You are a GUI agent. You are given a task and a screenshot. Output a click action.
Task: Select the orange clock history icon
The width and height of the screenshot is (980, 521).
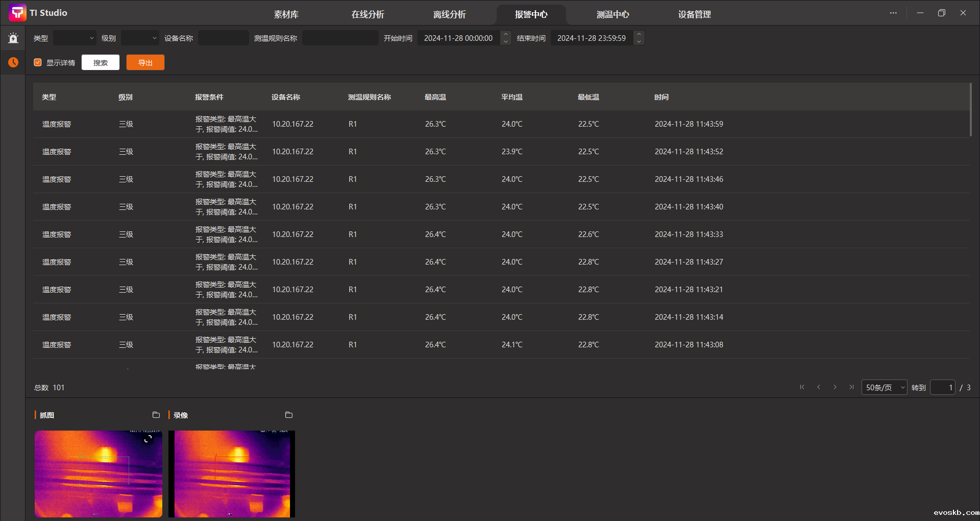pos(13,62)
